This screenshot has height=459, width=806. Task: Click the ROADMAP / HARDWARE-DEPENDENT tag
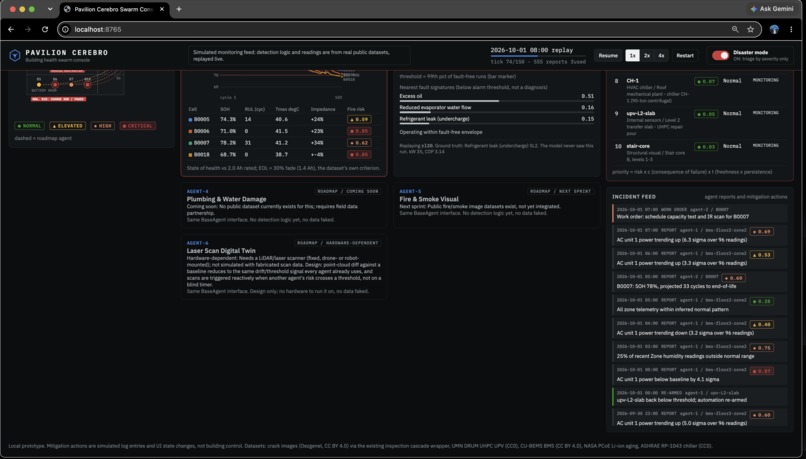[x=337, y=243]
